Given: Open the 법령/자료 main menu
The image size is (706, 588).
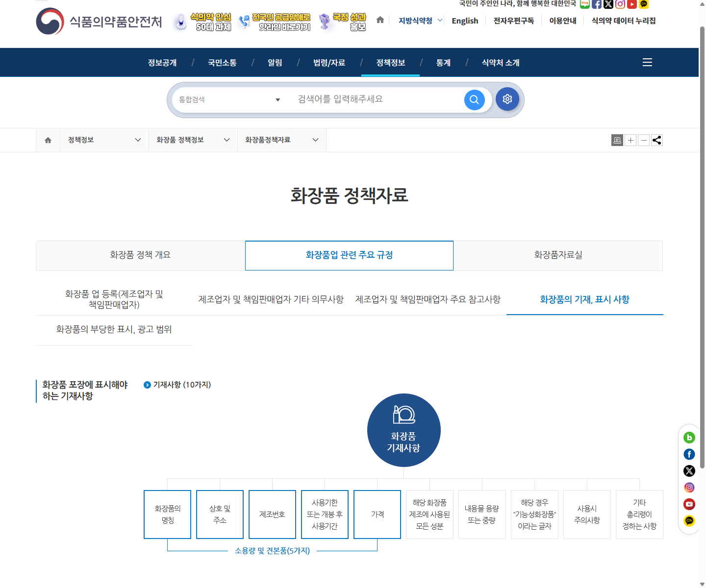Looking at the screenshot, I should (329, 63).
